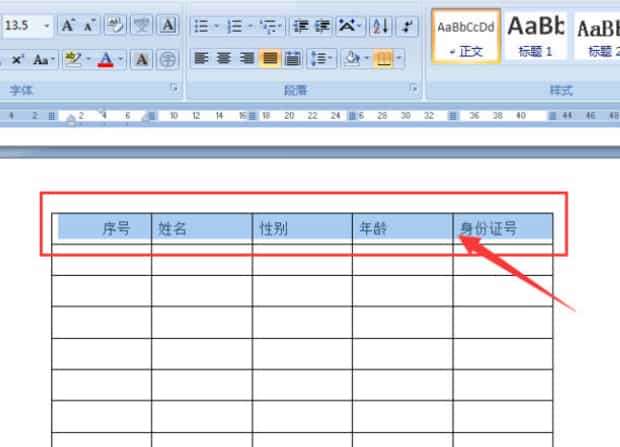Apply superscript formatting

click(x=18, y=60)
